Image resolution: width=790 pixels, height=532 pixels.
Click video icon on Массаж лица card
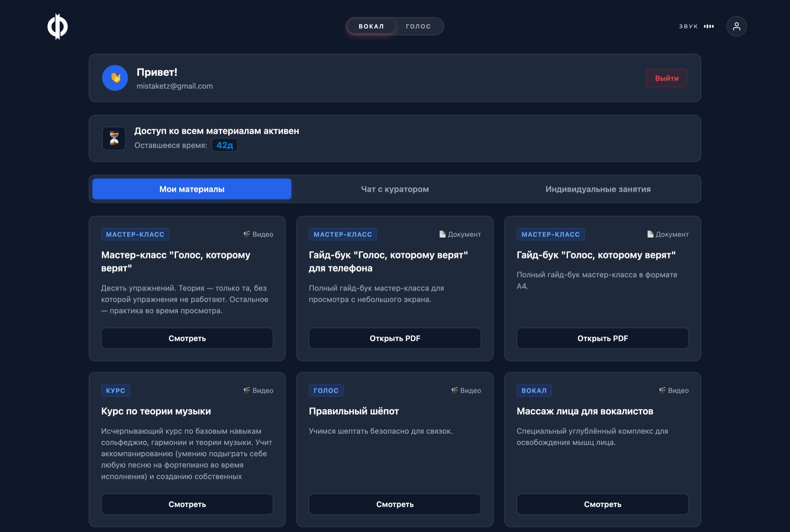click(662, 390)
